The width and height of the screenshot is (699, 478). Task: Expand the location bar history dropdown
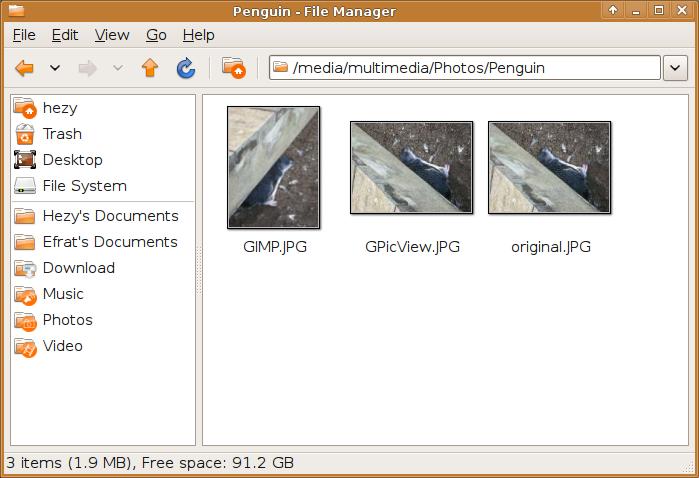coord(675,68)
